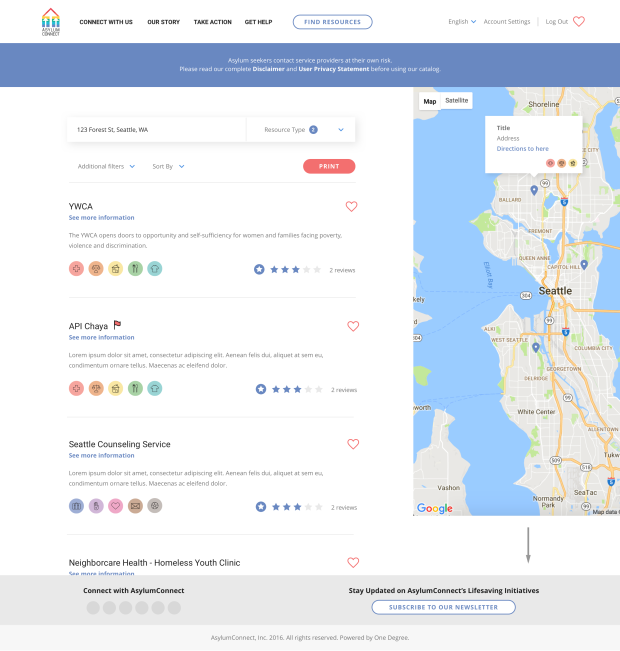Open favorites via the header heart icon

[x=578, y=21]
